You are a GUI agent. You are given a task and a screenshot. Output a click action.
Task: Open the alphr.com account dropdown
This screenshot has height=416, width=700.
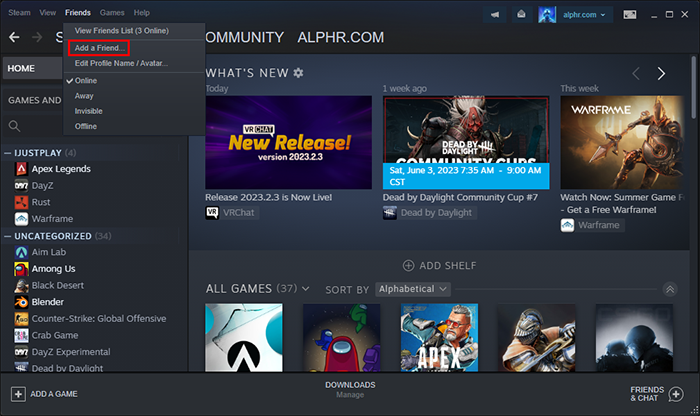coord(584,15)
